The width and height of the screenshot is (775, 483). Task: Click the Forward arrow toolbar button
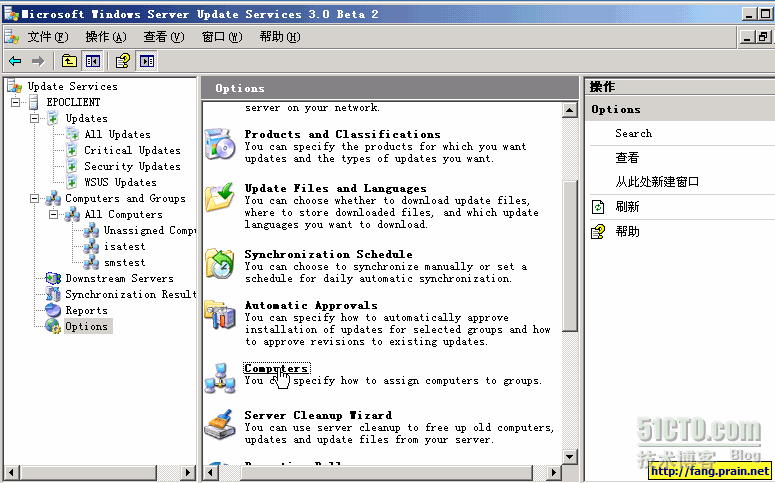(38, 61)
